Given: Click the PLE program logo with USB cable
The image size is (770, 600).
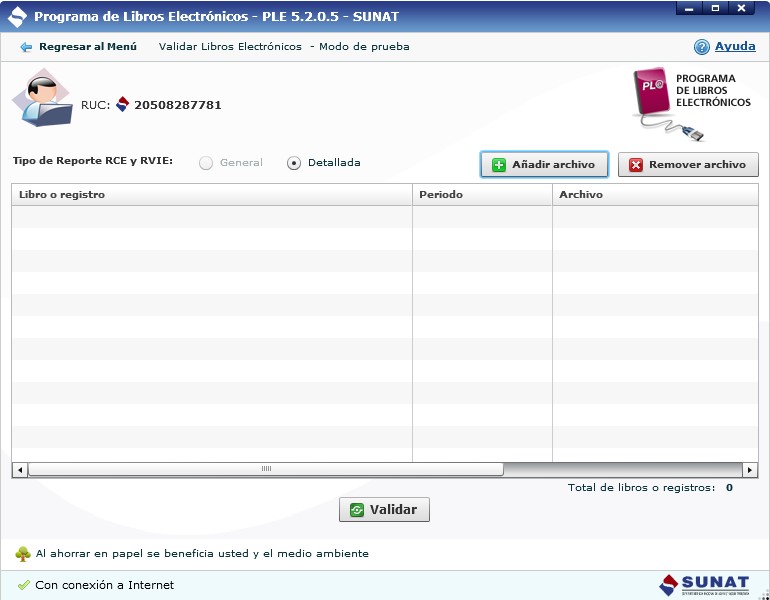Looking at the screenshot, I should 663,104.
